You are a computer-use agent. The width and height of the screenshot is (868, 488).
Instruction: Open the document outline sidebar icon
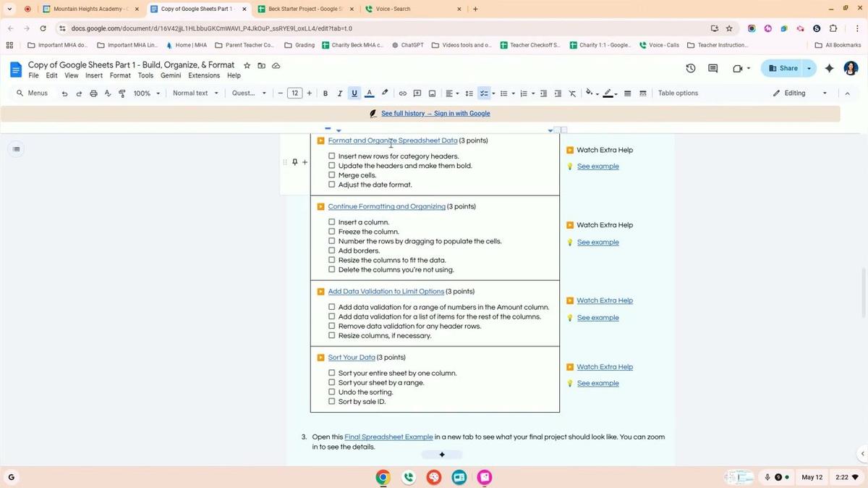click(x=16, y=149)
